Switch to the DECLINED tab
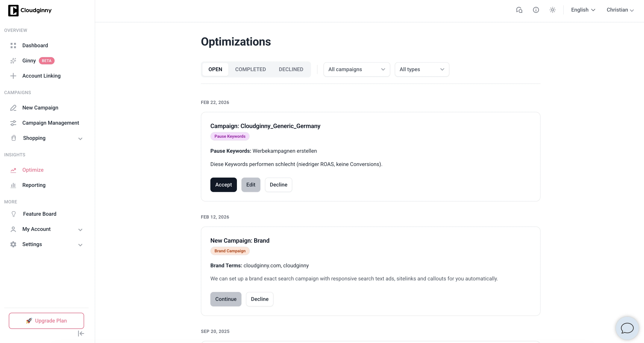This screenshot has height=343, width=644. 291,70
